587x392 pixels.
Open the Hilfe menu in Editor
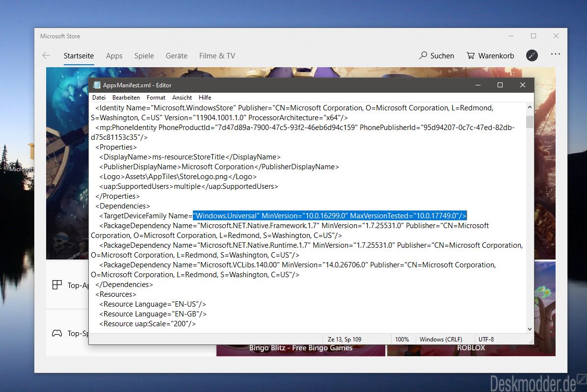205,98
